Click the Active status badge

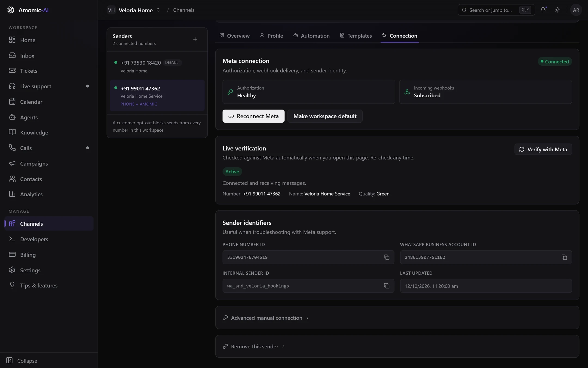232,172
